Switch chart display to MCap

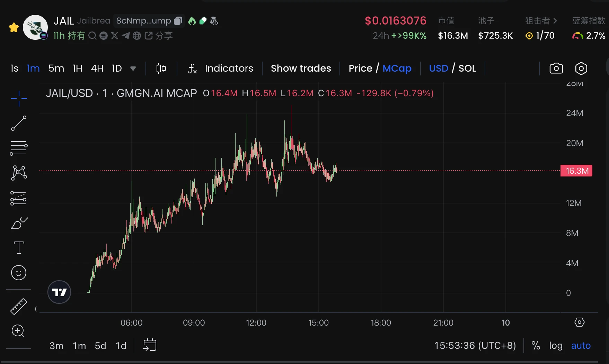point(397,69)
